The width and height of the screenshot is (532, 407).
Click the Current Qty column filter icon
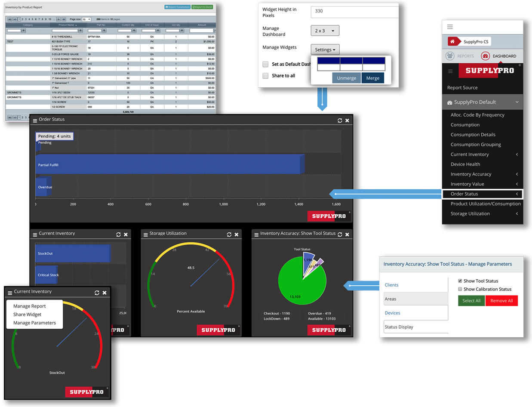click(x=134, y=31)
